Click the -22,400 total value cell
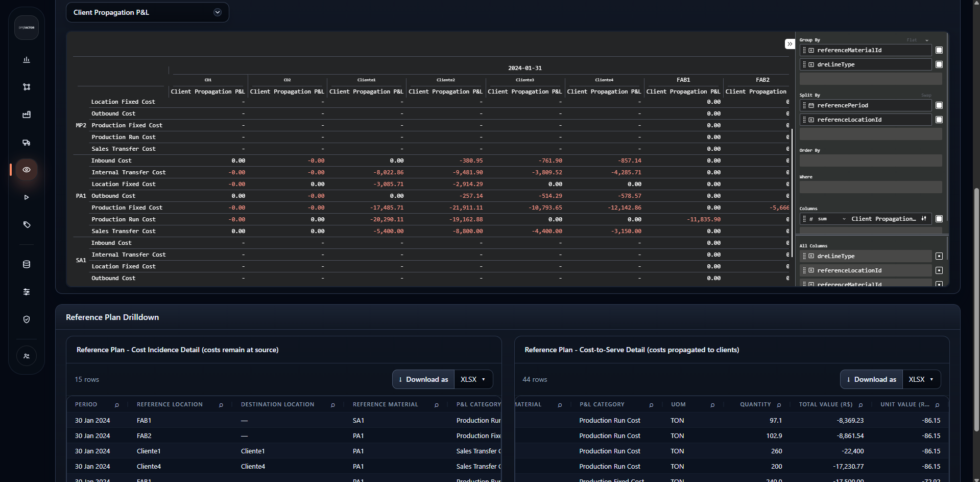Image resolution: width=980 pixels, height=482 pixels. 852,451
